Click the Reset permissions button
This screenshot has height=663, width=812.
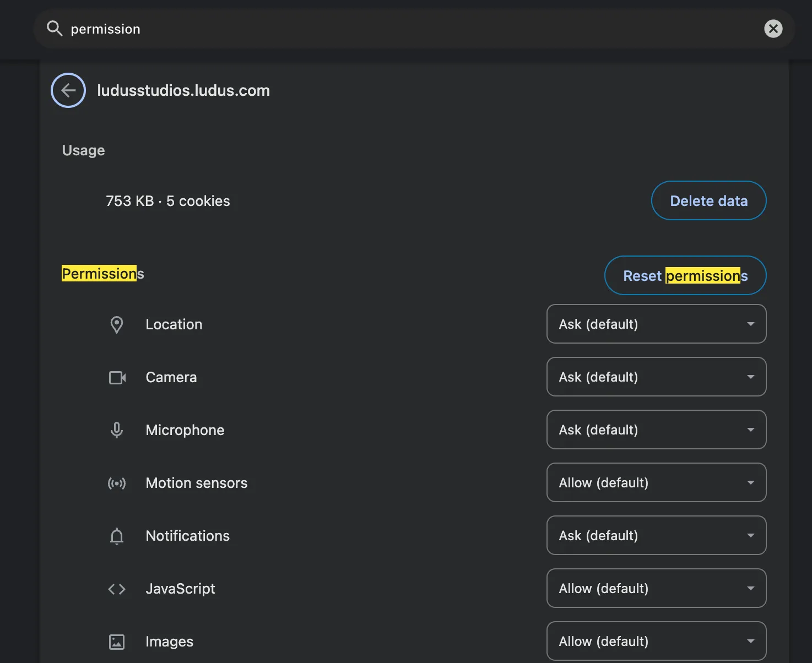tap(685, 275)
